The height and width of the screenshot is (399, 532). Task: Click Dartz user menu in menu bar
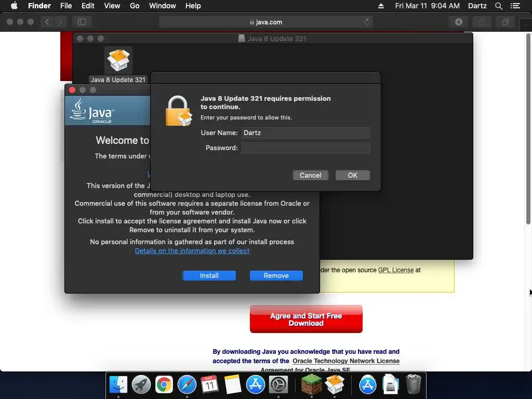pyautogui.click(x=477, y=6)
